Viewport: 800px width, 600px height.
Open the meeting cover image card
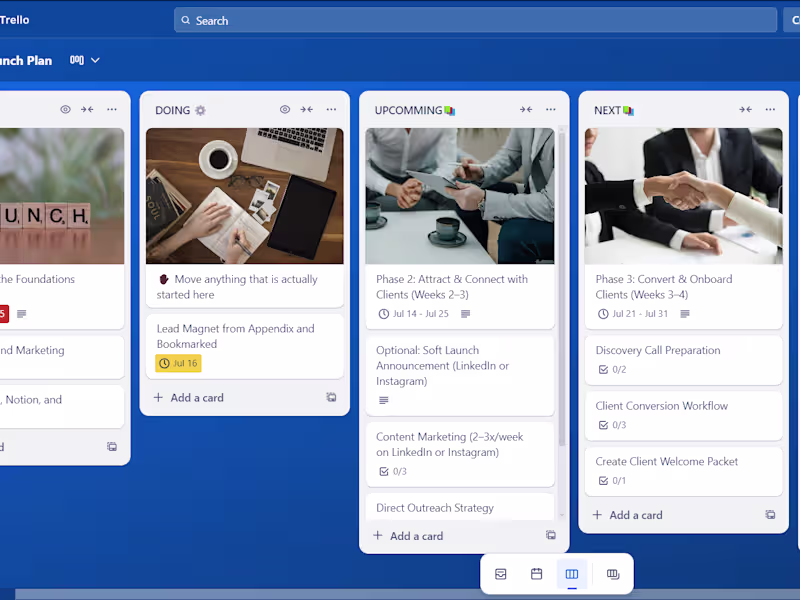460,196
